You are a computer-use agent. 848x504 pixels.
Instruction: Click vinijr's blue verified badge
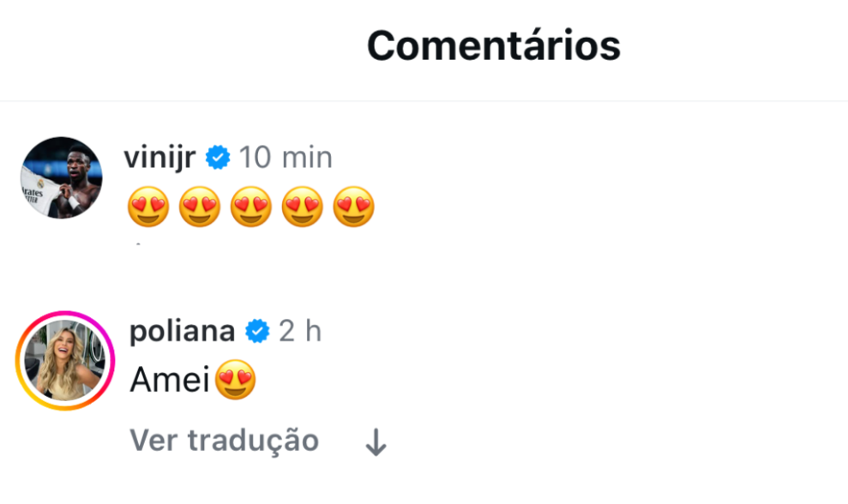[x=219, y=159]
